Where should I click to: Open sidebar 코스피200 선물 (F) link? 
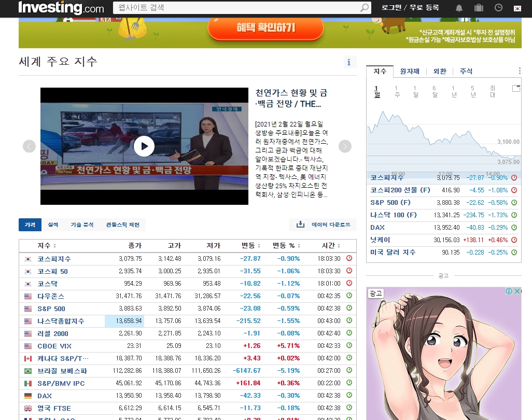click(x=400, y=190)
